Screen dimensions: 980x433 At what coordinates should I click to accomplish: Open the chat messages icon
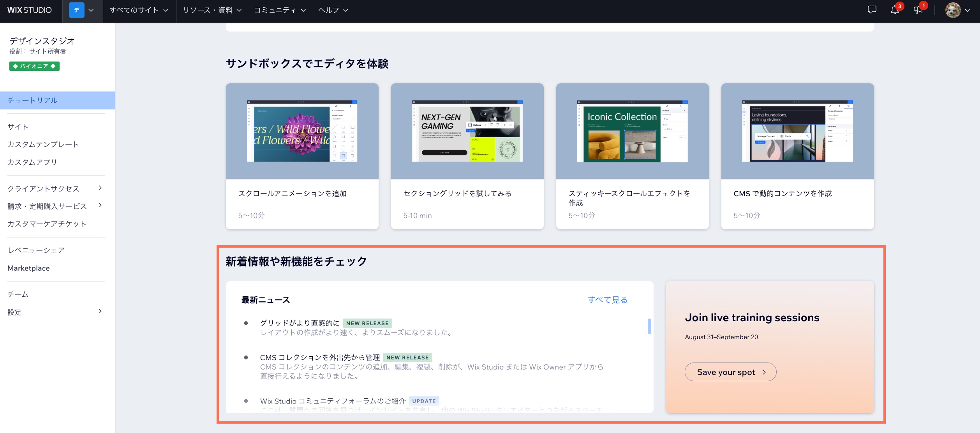pyautogui.click(x=872, y=10)
